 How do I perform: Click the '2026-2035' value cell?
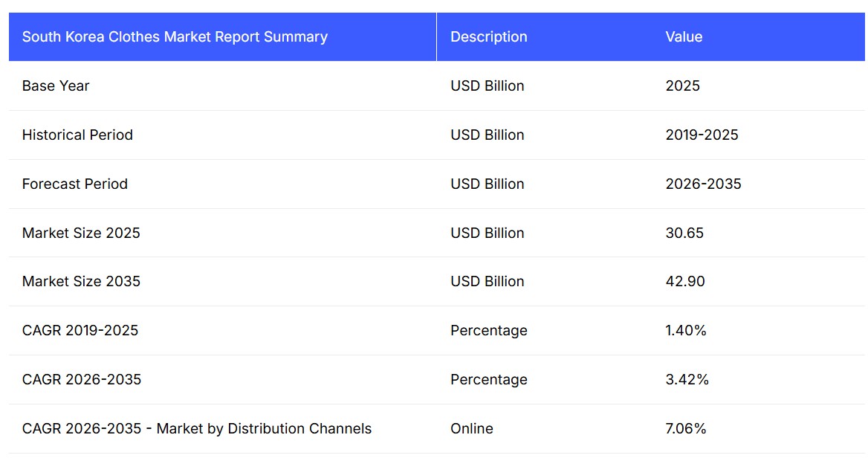703,184
